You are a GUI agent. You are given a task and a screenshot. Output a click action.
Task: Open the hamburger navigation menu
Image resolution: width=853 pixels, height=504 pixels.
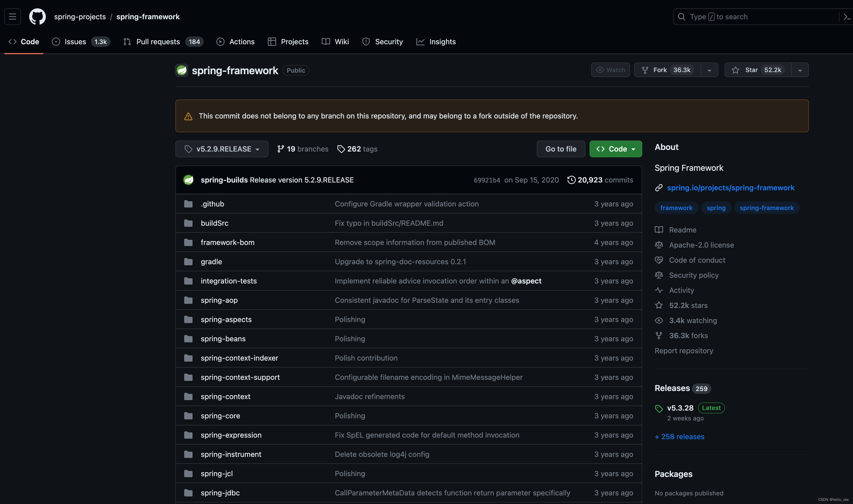(13, 17)
